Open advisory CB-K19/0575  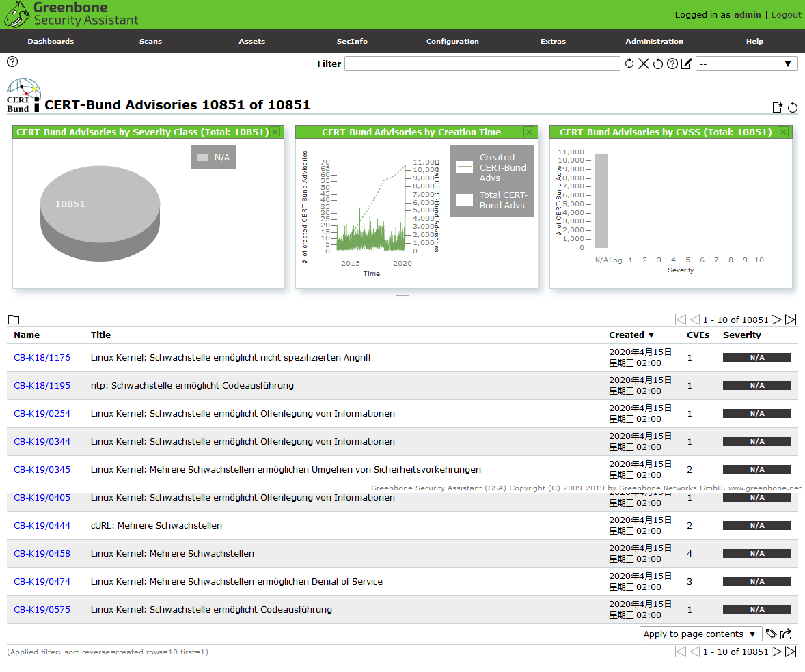point(42,609)
